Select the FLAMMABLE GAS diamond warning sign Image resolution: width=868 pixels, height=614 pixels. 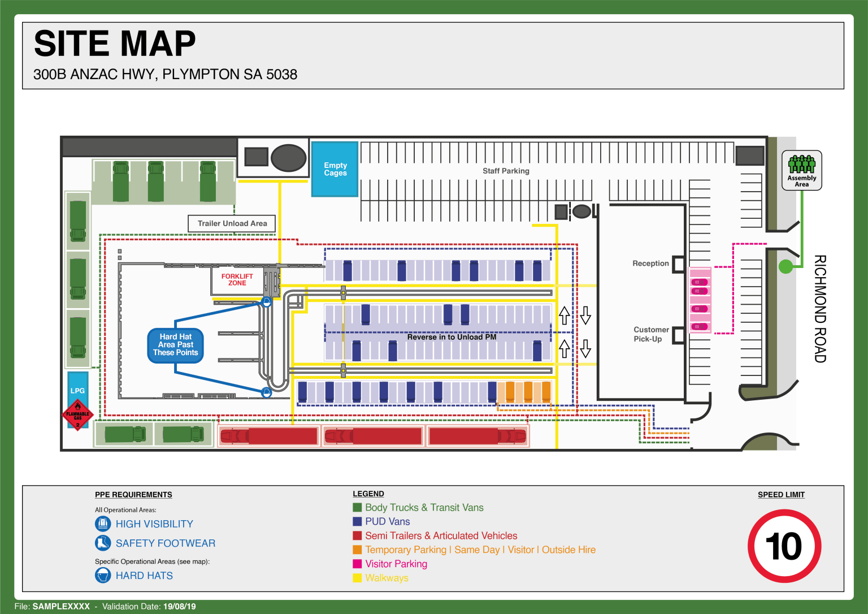pyautogui.click(x=77, y=413)
